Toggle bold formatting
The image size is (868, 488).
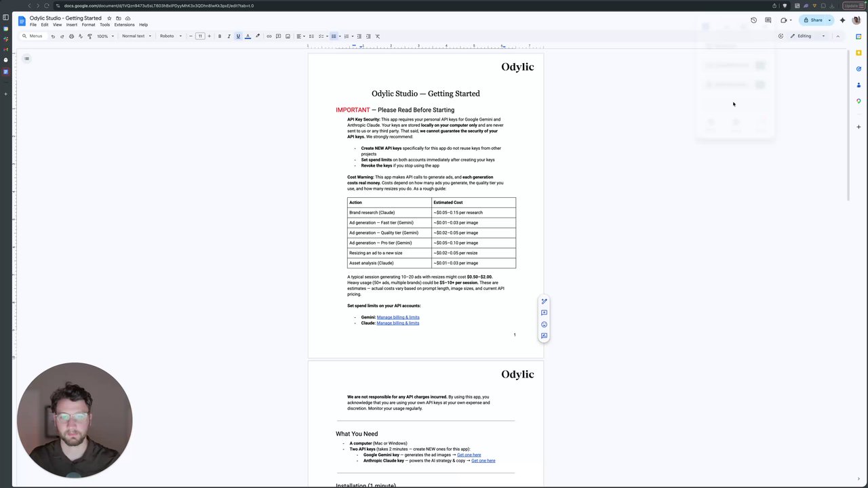(x=219, y=36)
